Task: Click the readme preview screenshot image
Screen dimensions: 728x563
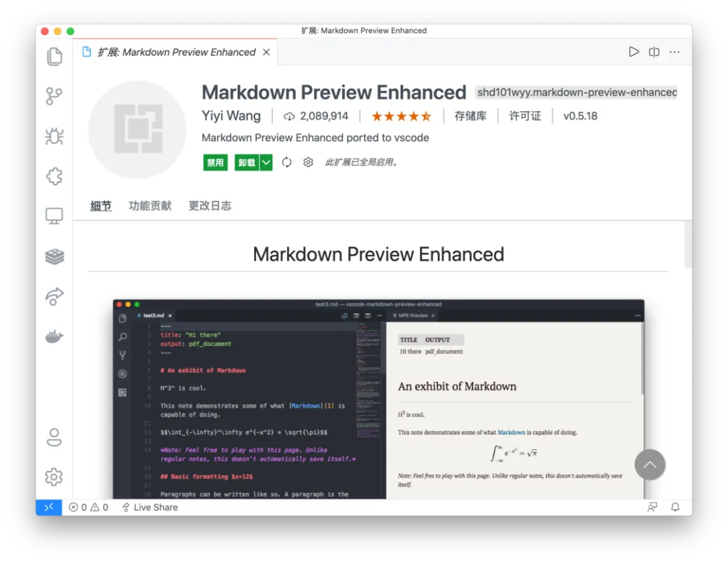Action: (378, 399)
